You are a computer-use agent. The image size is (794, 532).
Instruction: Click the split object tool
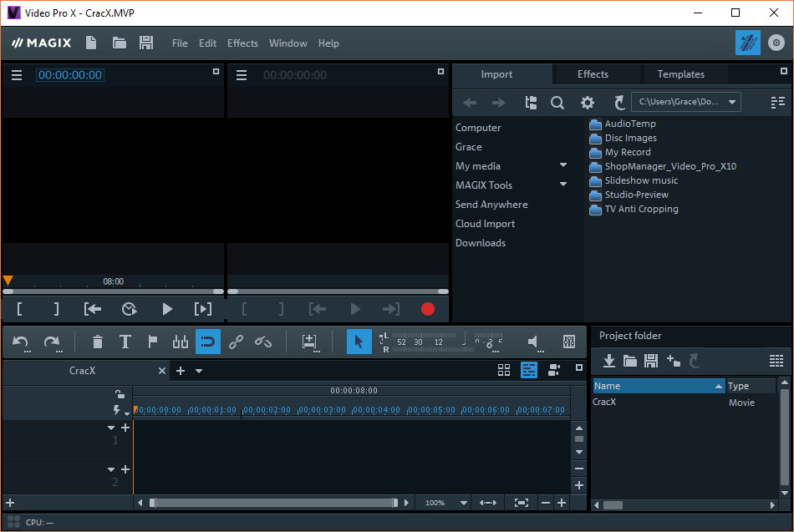tap(181, 342)
